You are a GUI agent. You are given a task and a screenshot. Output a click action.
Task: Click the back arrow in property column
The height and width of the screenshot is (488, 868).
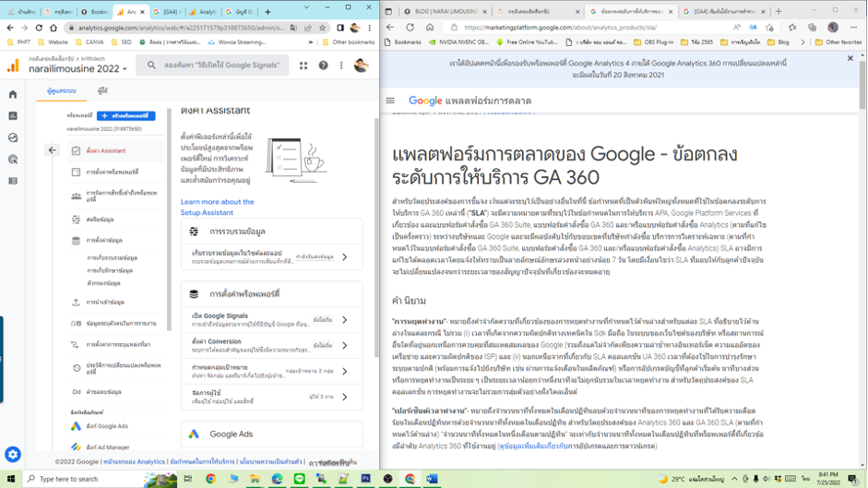point(53,150)
